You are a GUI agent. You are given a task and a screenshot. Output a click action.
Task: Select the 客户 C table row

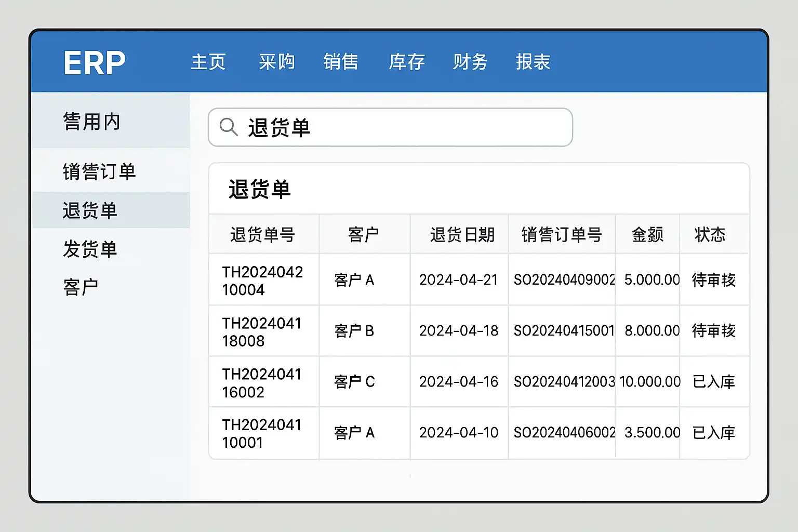pos(354,382)
